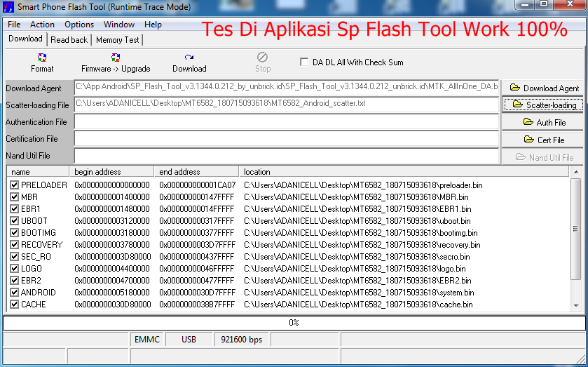The height and width of the screenshot is (367, 588).
Task: Click the partition list scrollbar thumb
Action: click(576, 229)
